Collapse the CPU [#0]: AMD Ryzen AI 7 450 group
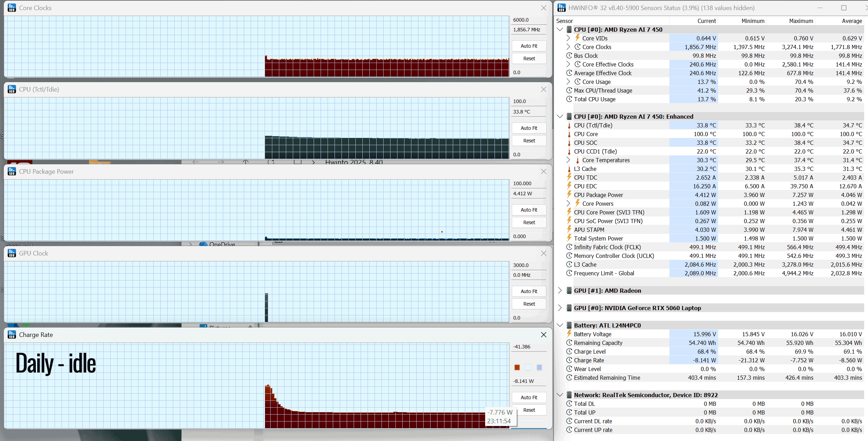The image size is (868, 441). [x=560, y=30]
